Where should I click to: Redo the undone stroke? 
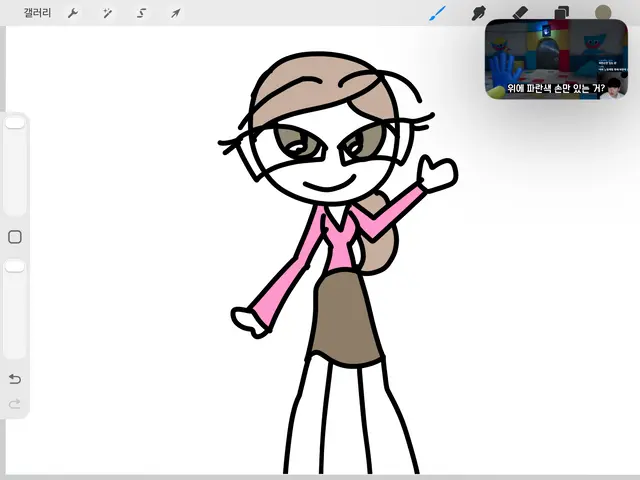pos(15,404)
